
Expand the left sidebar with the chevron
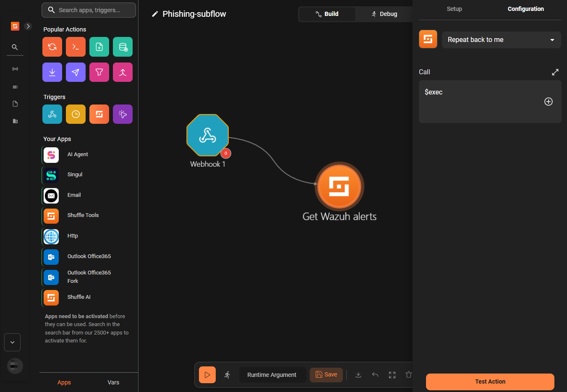pyautogui.click(x=28, y=26)
